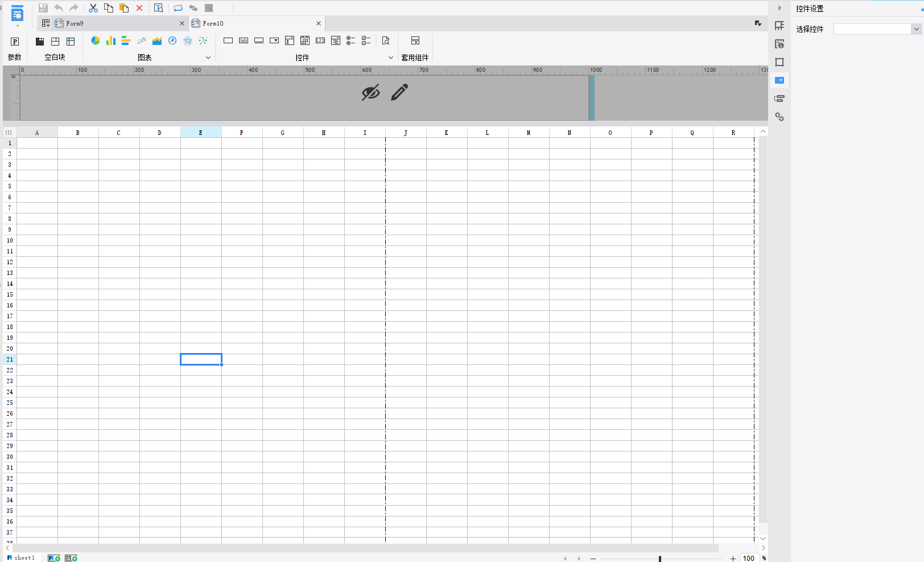The width and height of the screenshot is (924, 562).
Task: Click the zoom percentage field showing 100
Action: tap(749, 559)
